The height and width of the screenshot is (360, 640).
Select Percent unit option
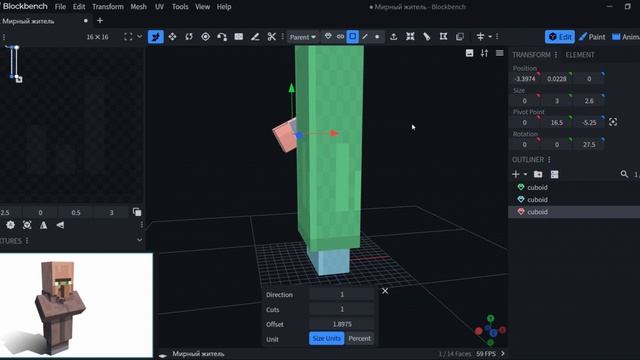tap(360, 338)
